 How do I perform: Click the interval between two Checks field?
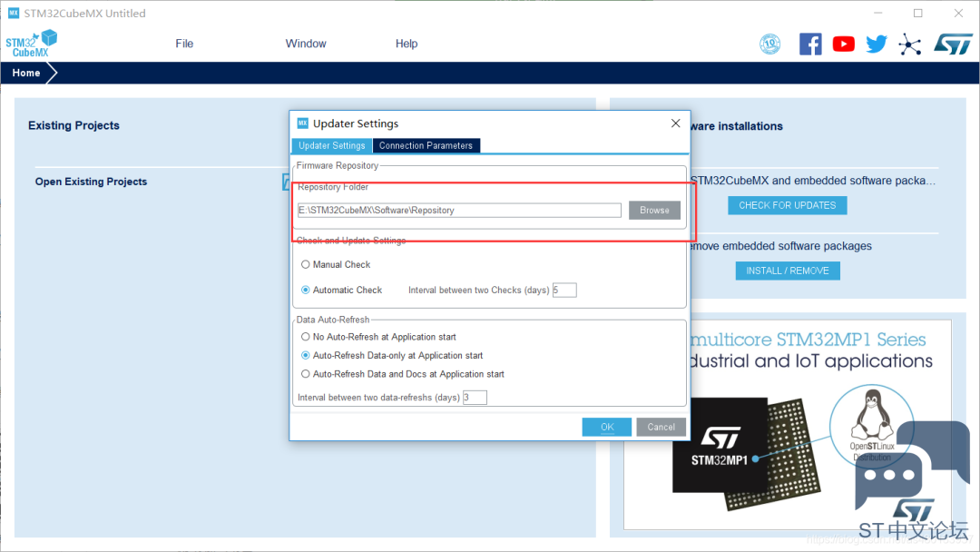pyautogui.click(x=564, y=290)
